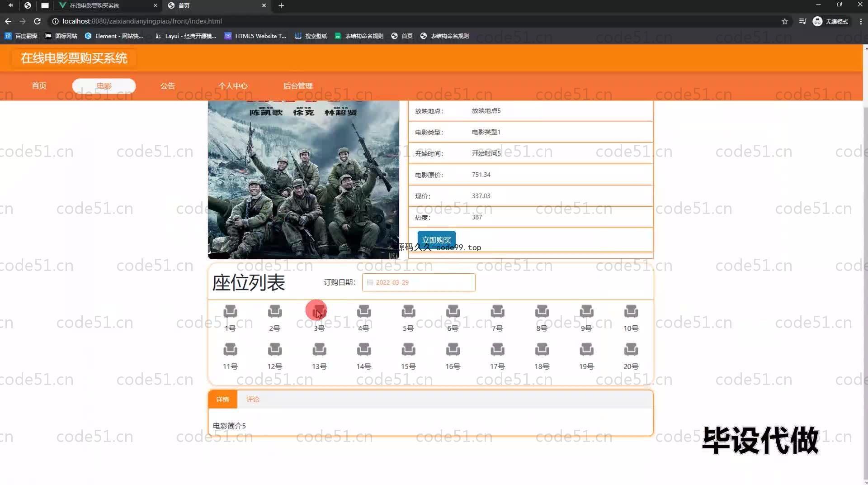868x485 pixels.
Task: Click the movie poster image
Action: tap(303, 180)
